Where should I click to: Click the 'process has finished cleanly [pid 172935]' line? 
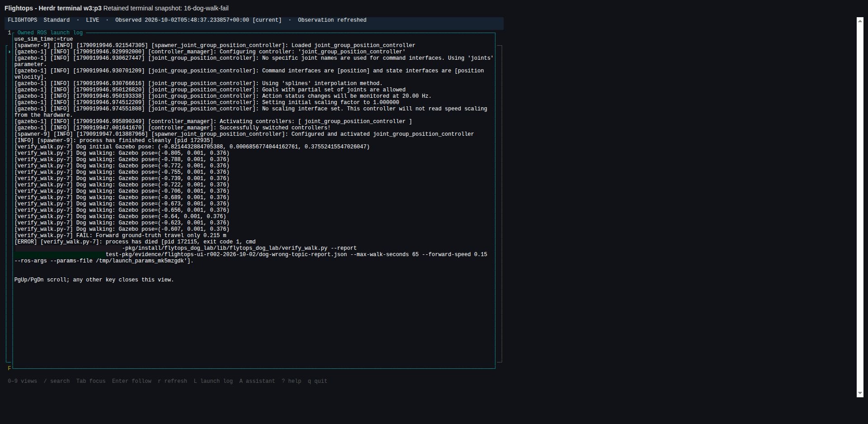pyautogui.click(x=113, y=140)
